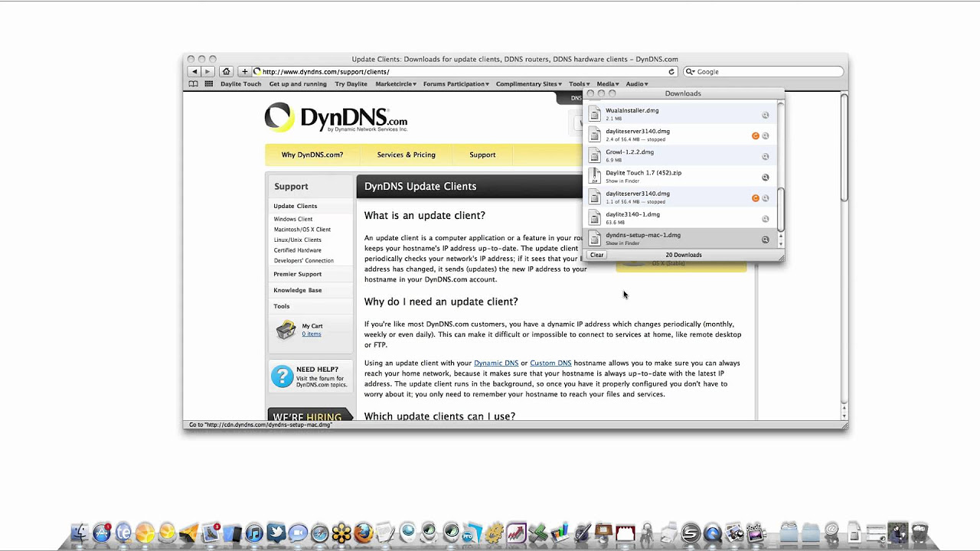Reveal Growl-1.2.2.dmg with its magnifier icon

(765, 156)
